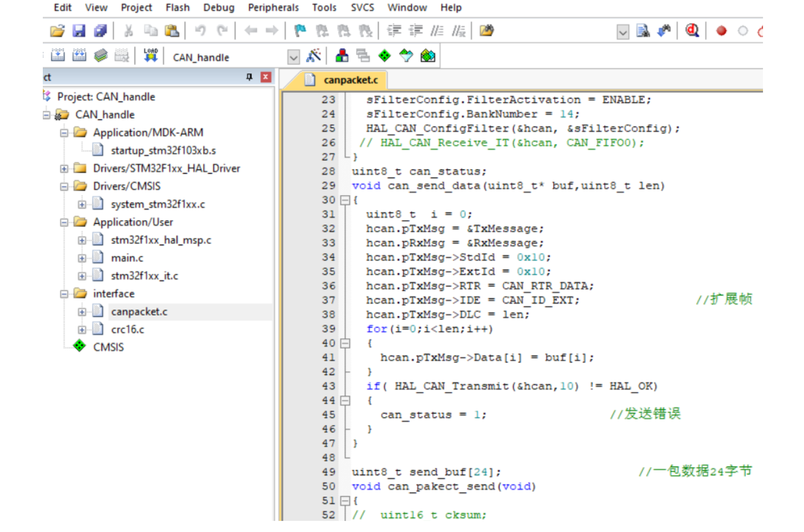Viewport: 804px width, 532px height.
Task: Click the Batch Build icon
Action: [101, 56]
